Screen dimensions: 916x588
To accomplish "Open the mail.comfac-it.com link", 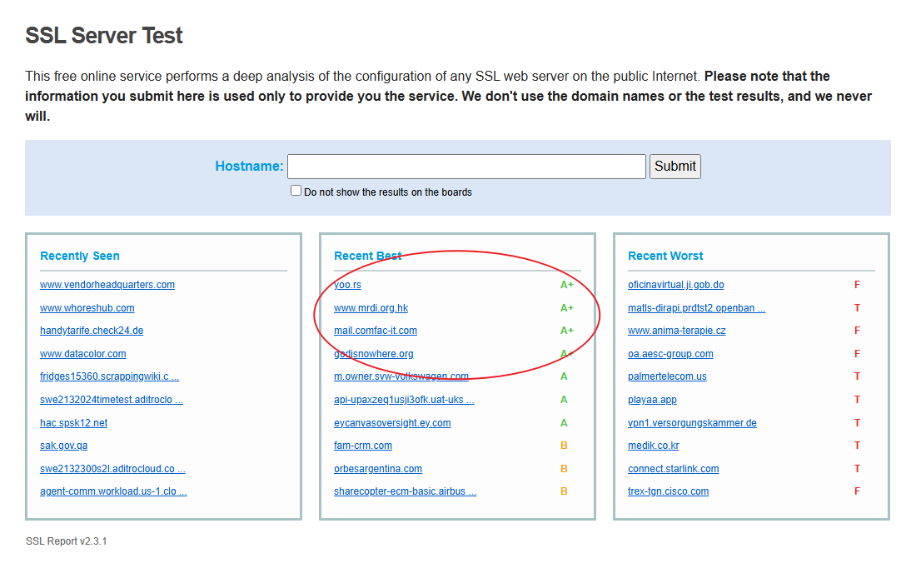I will coord(376,331).
